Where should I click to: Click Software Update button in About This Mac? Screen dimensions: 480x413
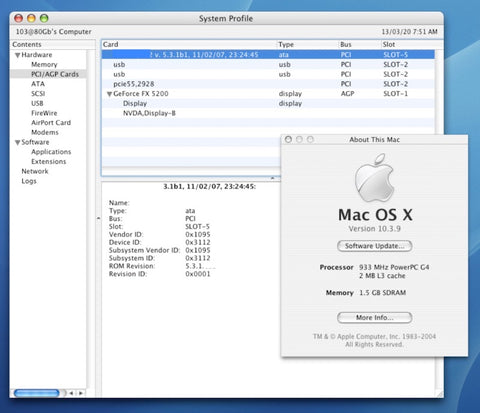pos(375,246)
